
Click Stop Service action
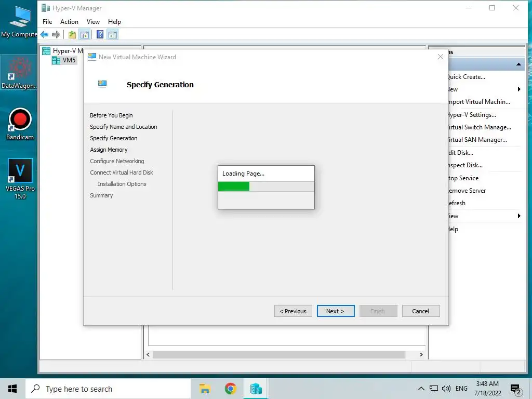pos(463,178)
